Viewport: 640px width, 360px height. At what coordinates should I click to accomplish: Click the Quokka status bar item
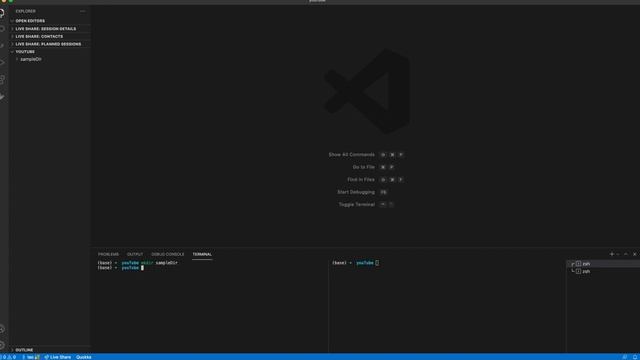(84, 357)
